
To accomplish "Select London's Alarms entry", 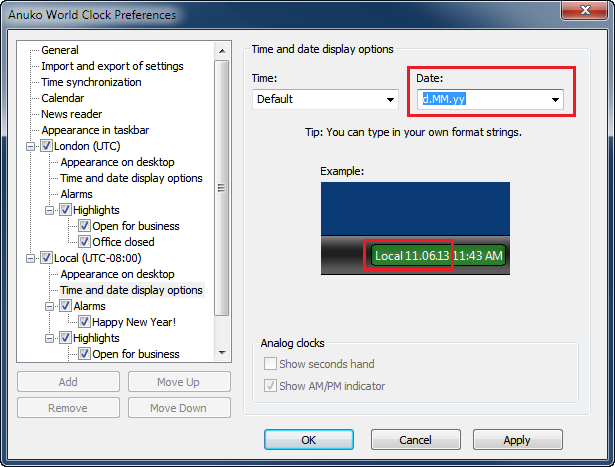I will 76,194.
